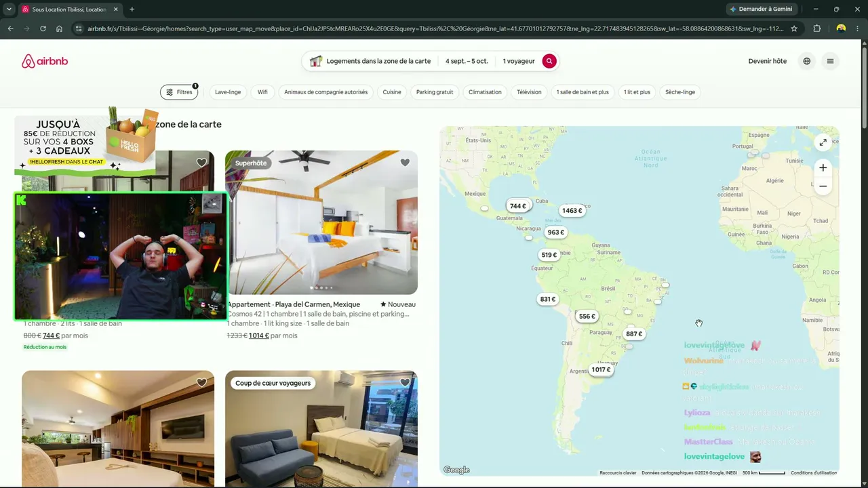This screenshot has height=488, width=868.
Task: Open the language and currency globe
Action: (x=806, y=61)
